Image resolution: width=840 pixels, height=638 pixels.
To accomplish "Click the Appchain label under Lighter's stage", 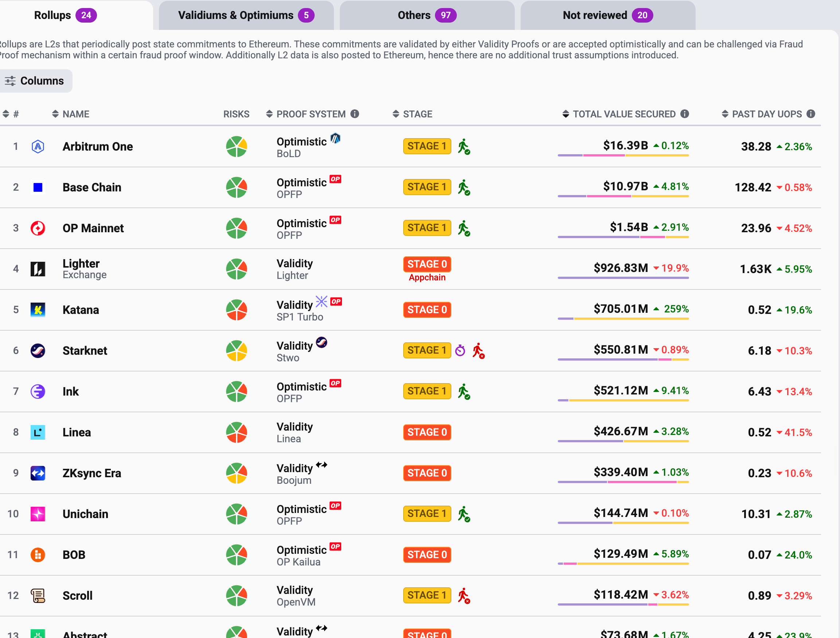I will (x=427, y=277).
